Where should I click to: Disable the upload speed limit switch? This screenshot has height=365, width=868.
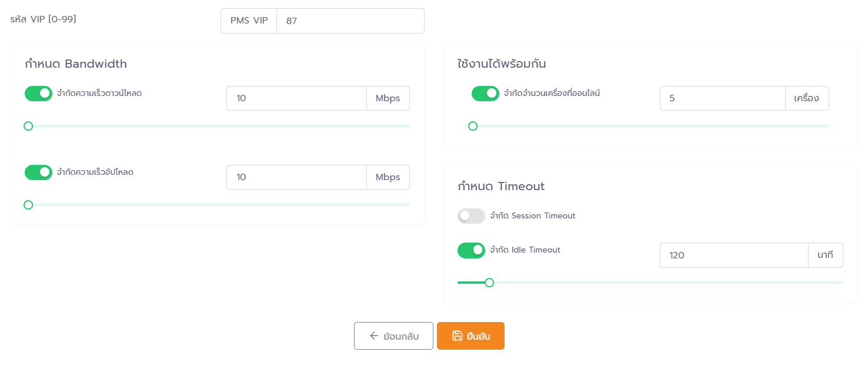(x=38, y=172)
